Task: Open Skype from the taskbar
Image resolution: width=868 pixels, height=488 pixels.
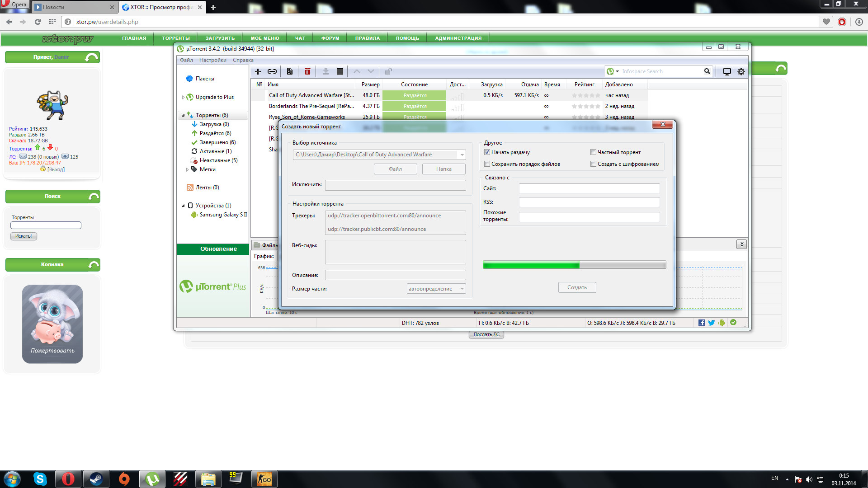Action: point(40,479)
